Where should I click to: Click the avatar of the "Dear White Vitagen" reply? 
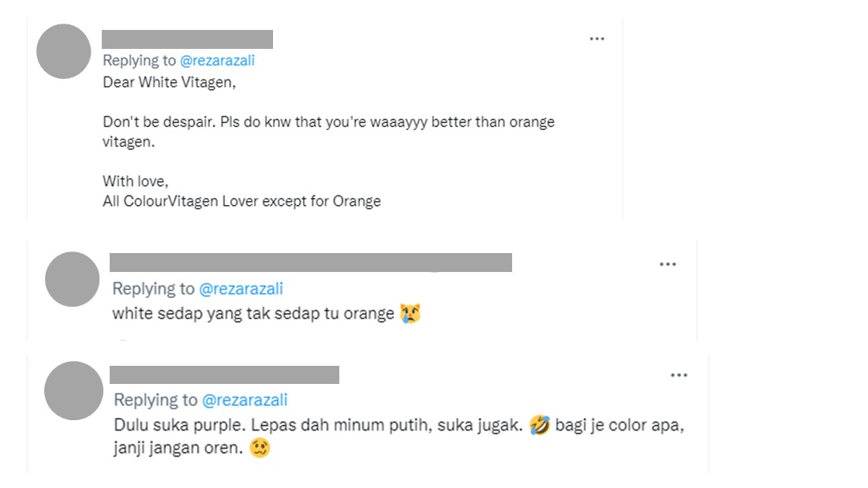(x=64, y=51)
